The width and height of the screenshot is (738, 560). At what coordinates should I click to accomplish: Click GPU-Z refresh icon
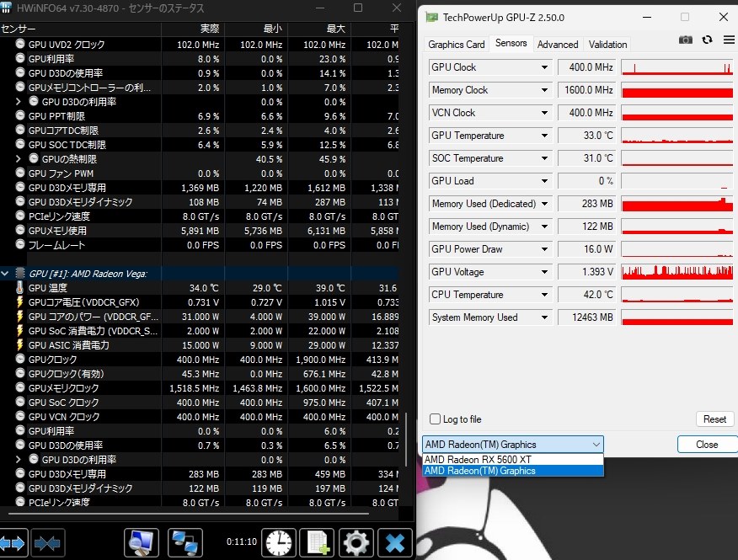pyautogui.click(x=707, y=40)
